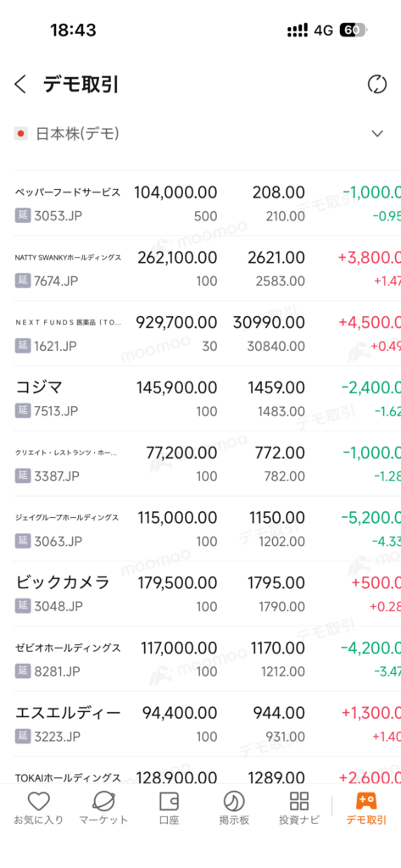Select the デモ取引 game controller icon

click(x=366, y=800)
